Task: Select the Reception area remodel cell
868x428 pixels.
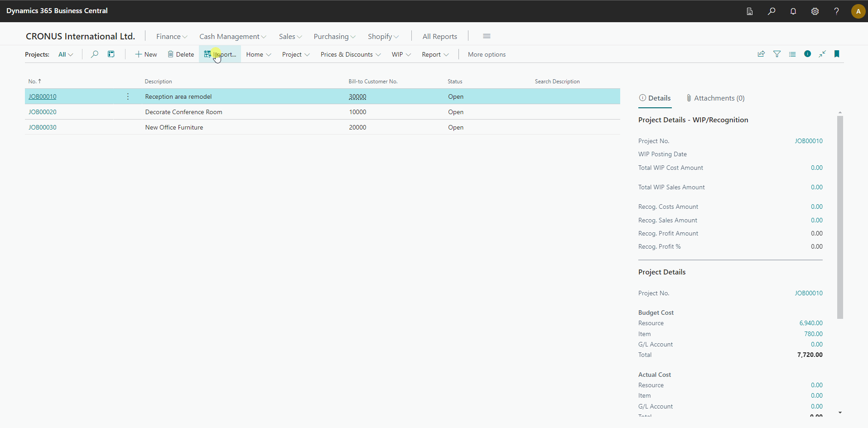Action: click(178, 96)
